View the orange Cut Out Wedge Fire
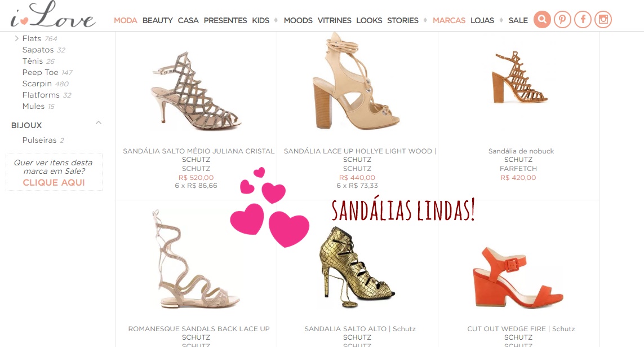Image resolution: width=644 pixels, height=347 pixels. point(518,278)
